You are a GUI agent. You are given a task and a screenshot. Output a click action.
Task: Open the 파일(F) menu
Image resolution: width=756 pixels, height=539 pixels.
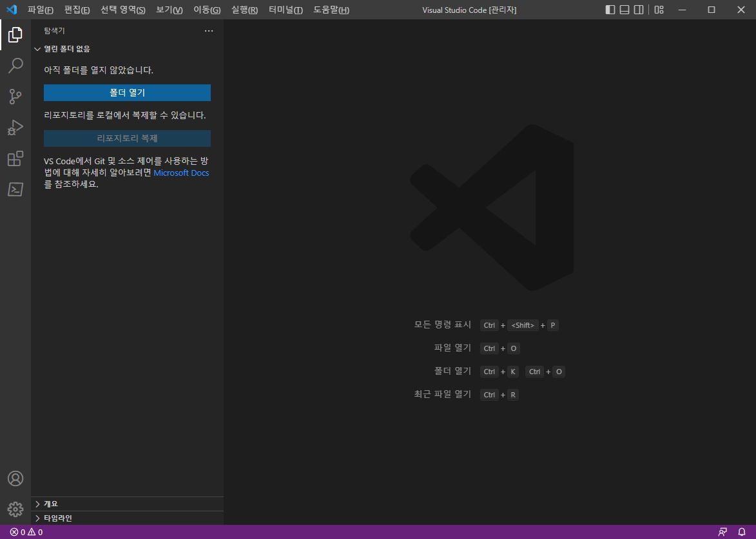(41, 10)
